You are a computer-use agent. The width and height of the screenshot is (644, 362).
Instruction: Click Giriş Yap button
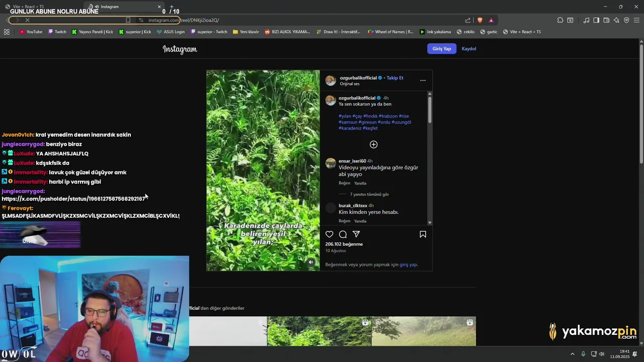pos(442,49)
